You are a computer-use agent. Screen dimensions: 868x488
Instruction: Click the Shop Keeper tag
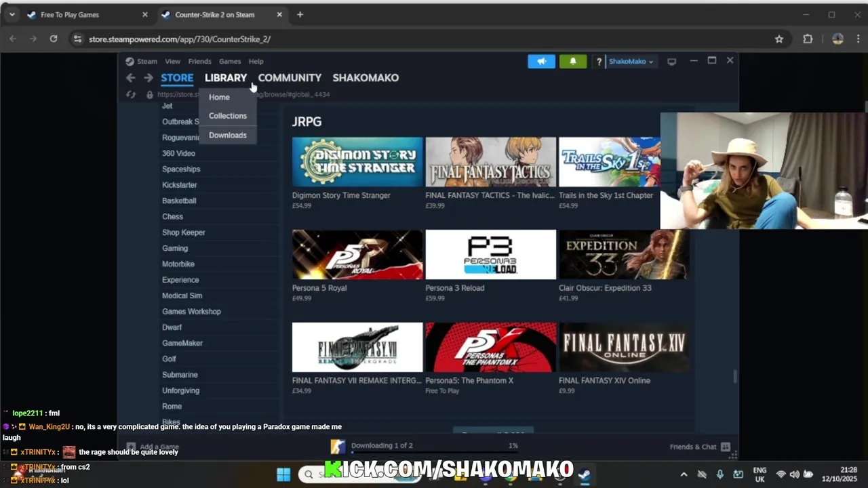click(184, 232)
